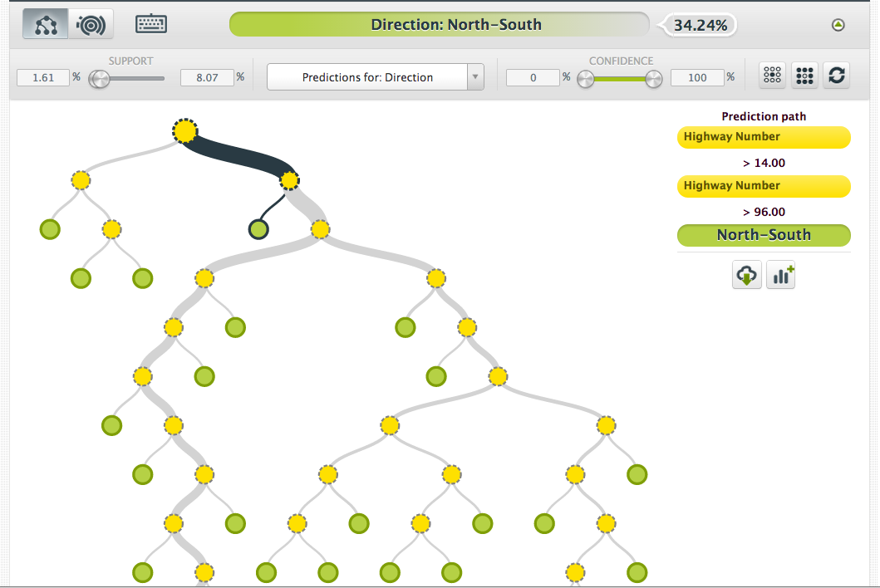The height and width of the screenshot is (588, 880).
Task: Click the dropdown arrow next to Predictions for
Action: [x=474, y=76]
